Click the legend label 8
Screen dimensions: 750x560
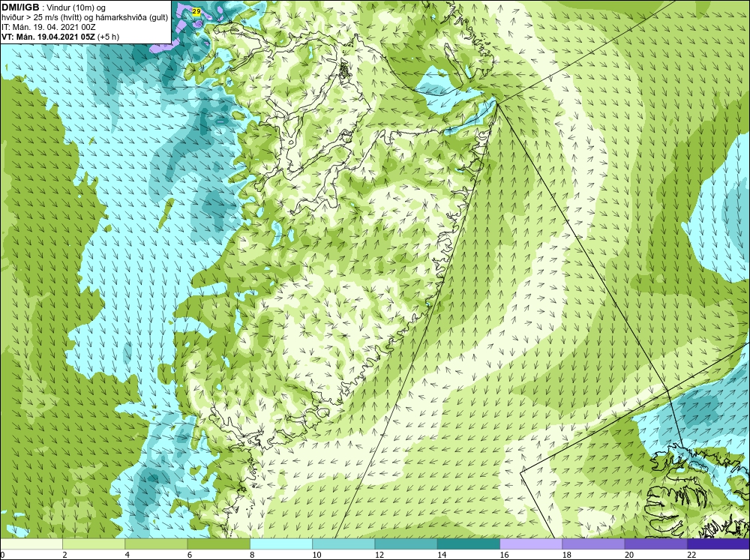tap(252, 555)
